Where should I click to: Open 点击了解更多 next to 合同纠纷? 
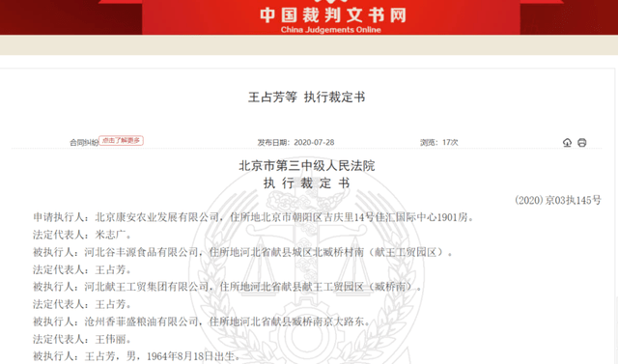click(121, 140)
